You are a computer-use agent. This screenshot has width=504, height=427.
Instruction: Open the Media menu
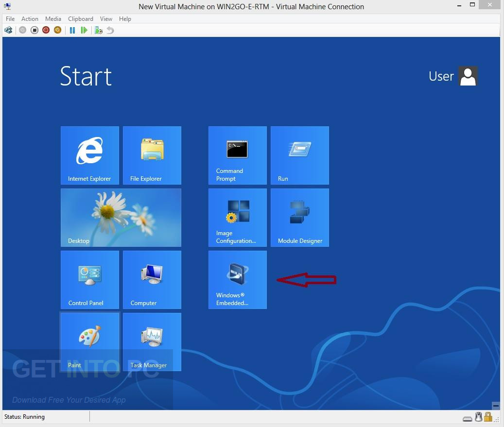coord(53,19)
